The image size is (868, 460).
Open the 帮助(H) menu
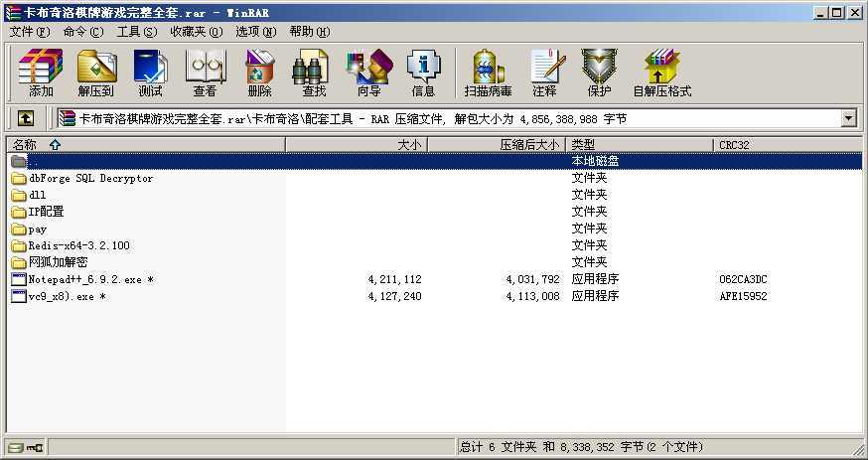coord(310,32)
